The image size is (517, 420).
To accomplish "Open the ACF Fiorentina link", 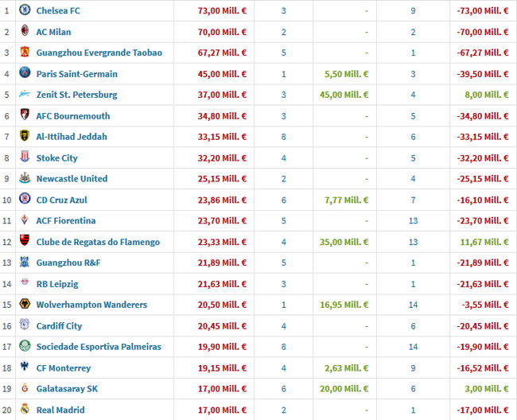I will coord(66,220).
